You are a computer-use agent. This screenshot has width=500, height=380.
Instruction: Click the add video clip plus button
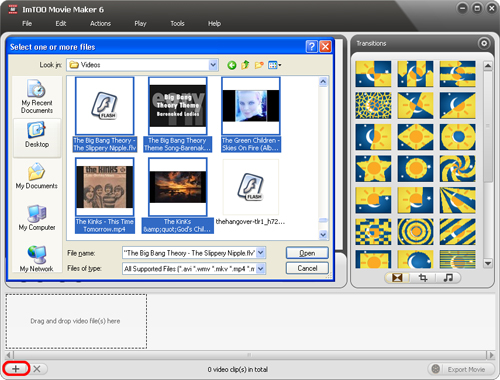click(16, 369)
